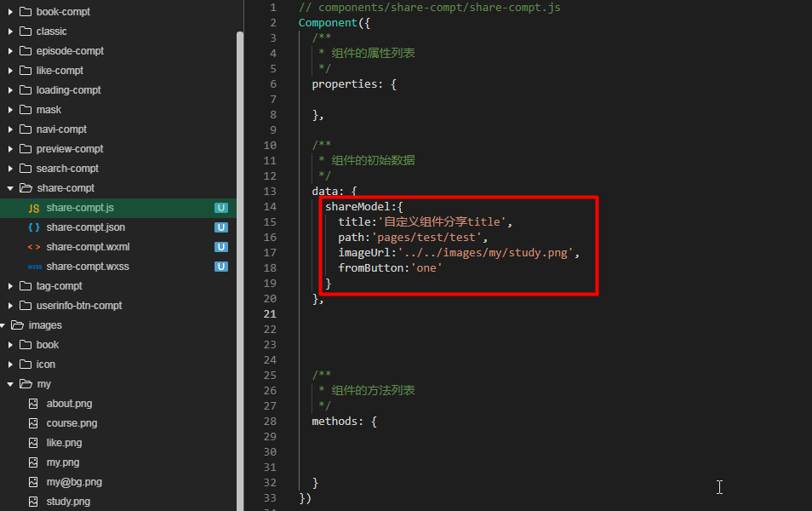Expand the mask folder arrow
The height and width of the screenshot is (511, 812).
pos(10,110)
